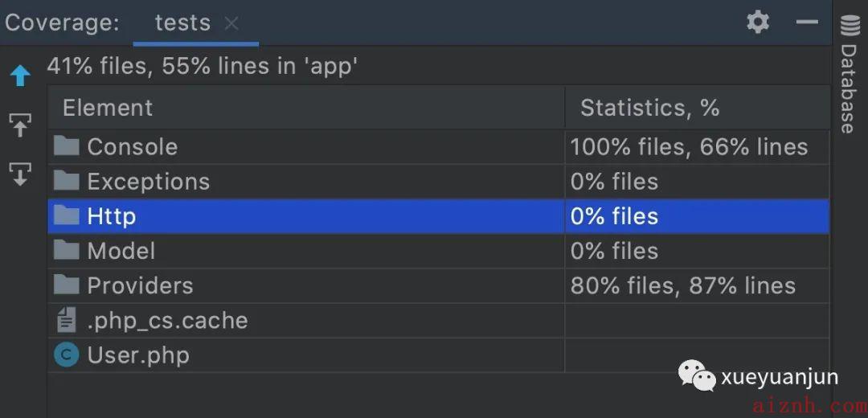Open coverage settings gear icon
Viewport: 868px width, 418px height.
(x=758, y=23)
